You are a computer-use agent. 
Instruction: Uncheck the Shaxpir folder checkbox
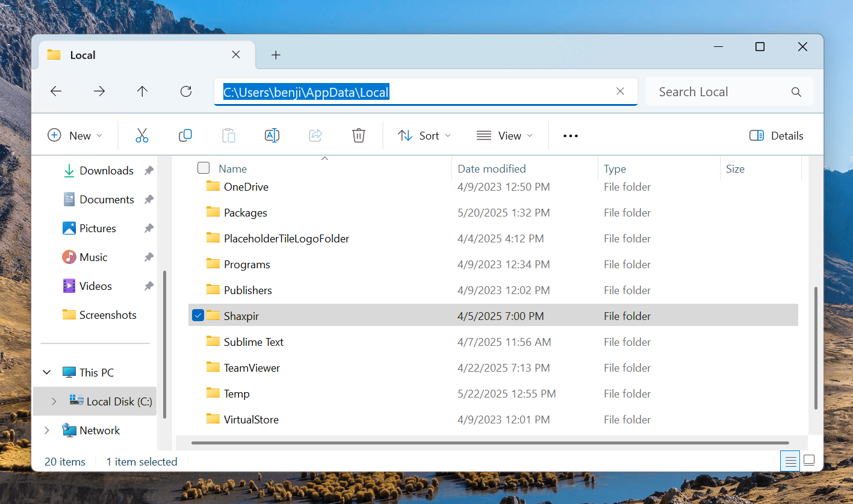pos(198,315)
